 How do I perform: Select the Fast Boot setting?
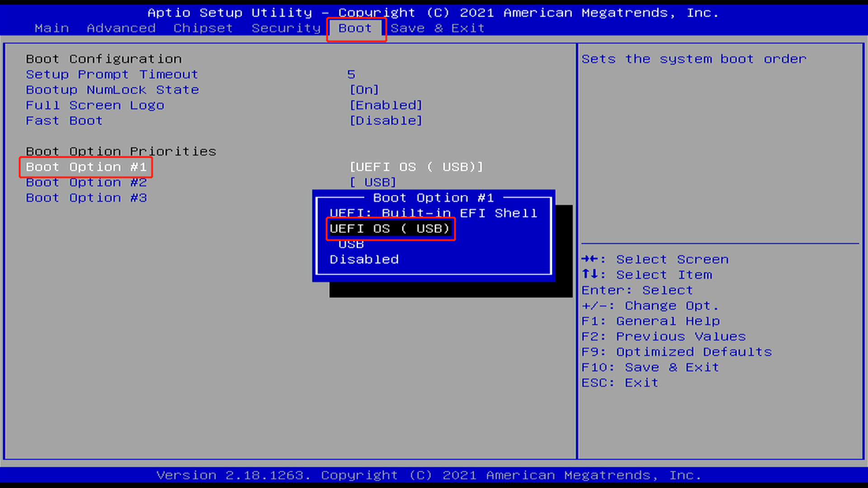[64, 121]
